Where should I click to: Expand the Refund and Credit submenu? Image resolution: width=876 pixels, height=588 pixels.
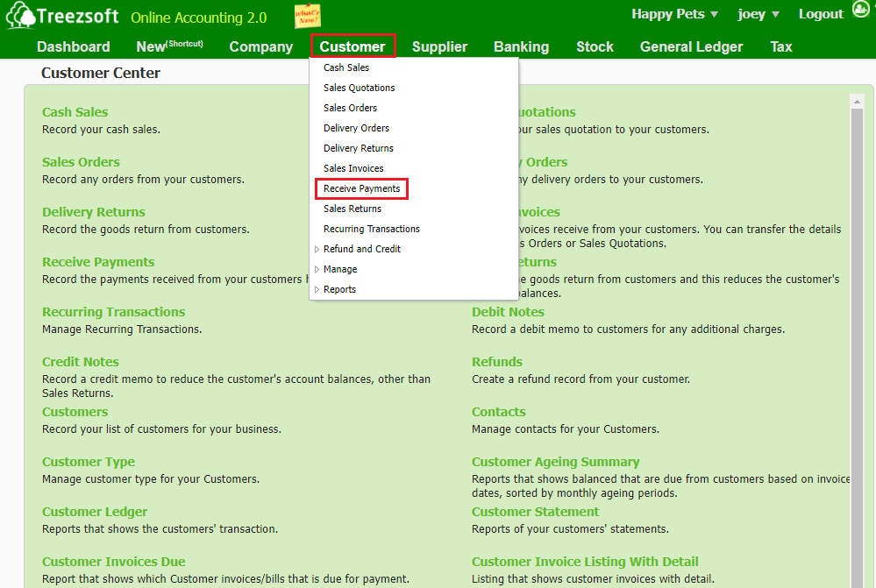tap(361, 249)
